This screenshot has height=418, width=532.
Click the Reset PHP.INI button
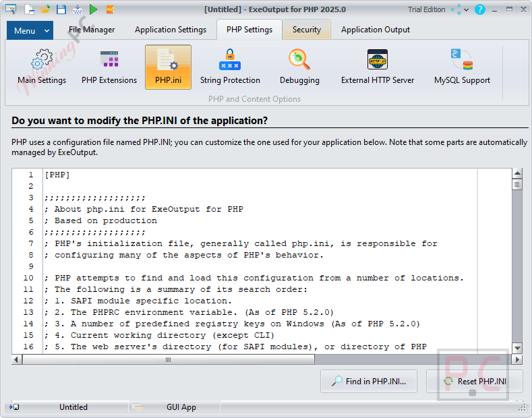(x=475, y=382)
